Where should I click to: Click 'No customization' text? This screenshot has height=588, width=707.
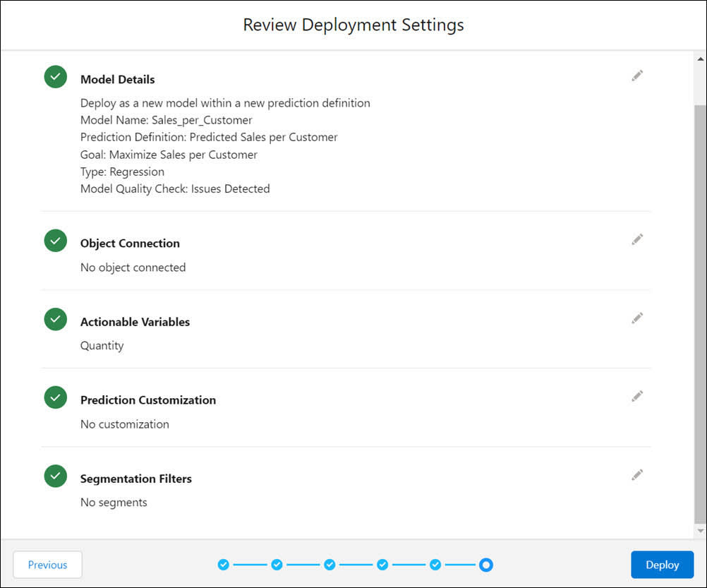click(124, 424)
